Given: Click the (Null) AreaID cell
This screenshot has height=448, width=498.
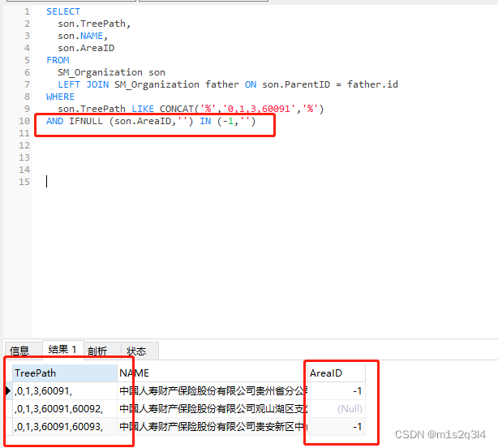Looking at the screenshot, I should 337,408.
